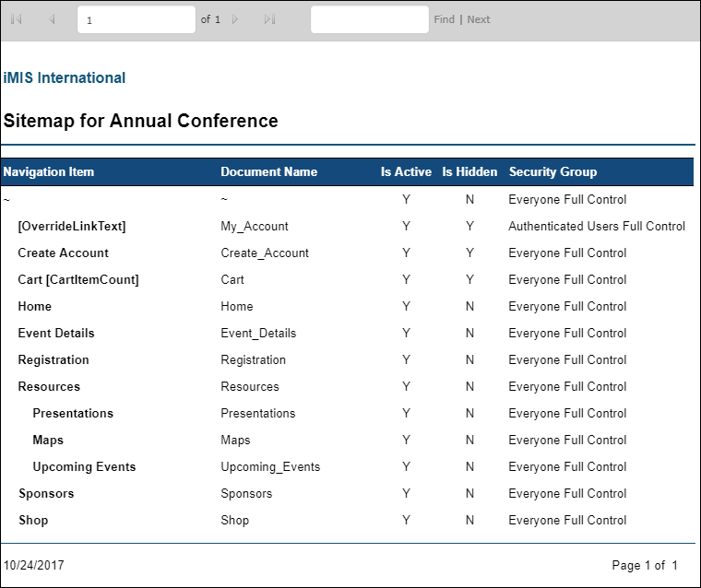Click Is Hidden value for Cart row
Image resolution: width=701 pixels, height=588 pixels.
469,279
